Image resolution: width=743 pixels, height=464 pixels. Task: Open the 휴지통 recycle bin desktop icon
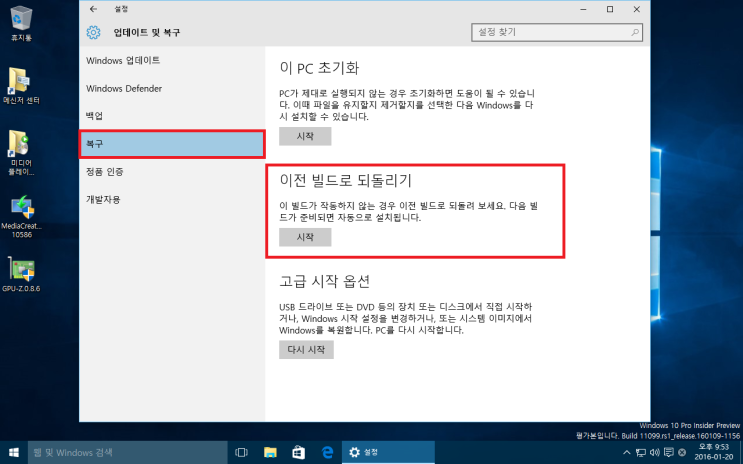[x=21, y=24]
